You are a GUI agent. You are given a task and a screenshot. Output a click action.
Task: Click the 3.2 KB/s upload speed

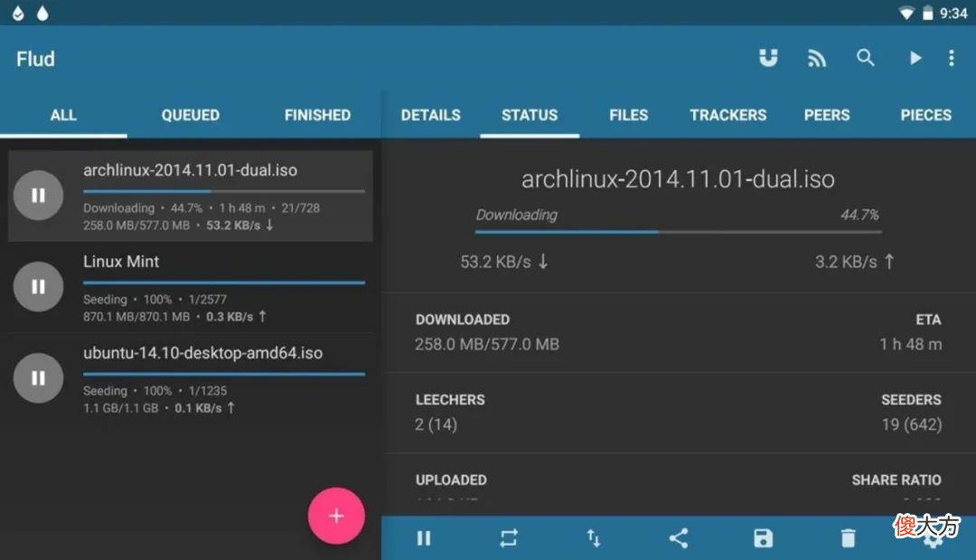(855, 262)
